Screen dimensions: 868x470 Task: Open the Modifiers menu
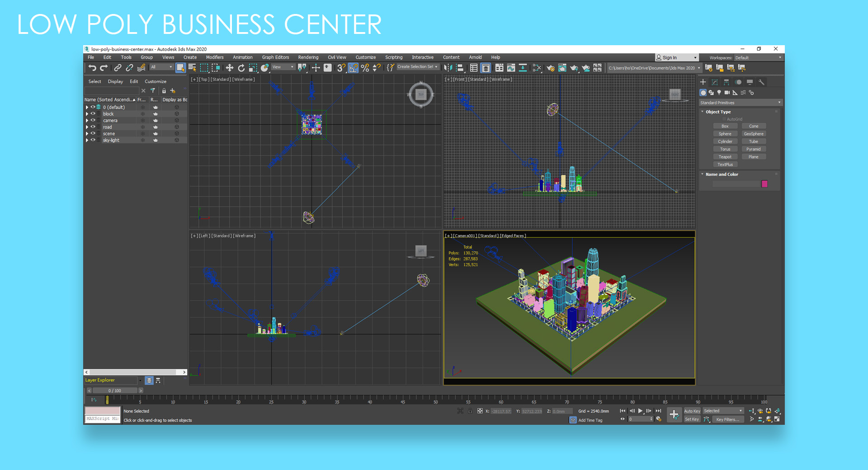pos(215,57)
